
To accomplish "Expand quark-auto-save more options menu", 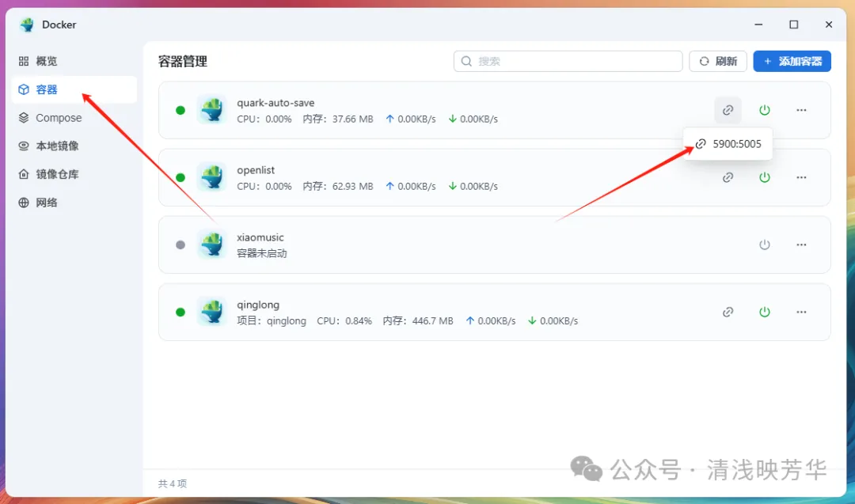I will click(x=801, y=110).
